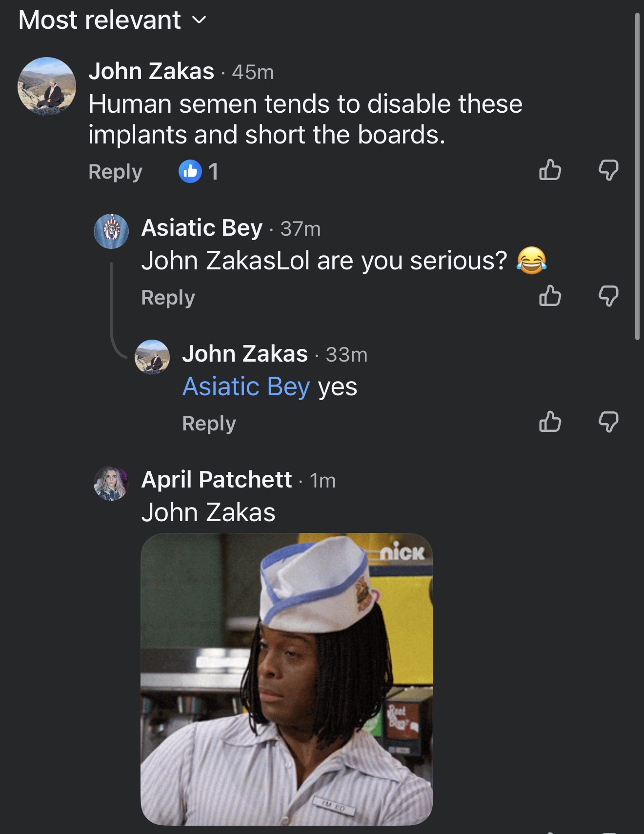View blue like reaction count on top comment

tap(199, 172)
